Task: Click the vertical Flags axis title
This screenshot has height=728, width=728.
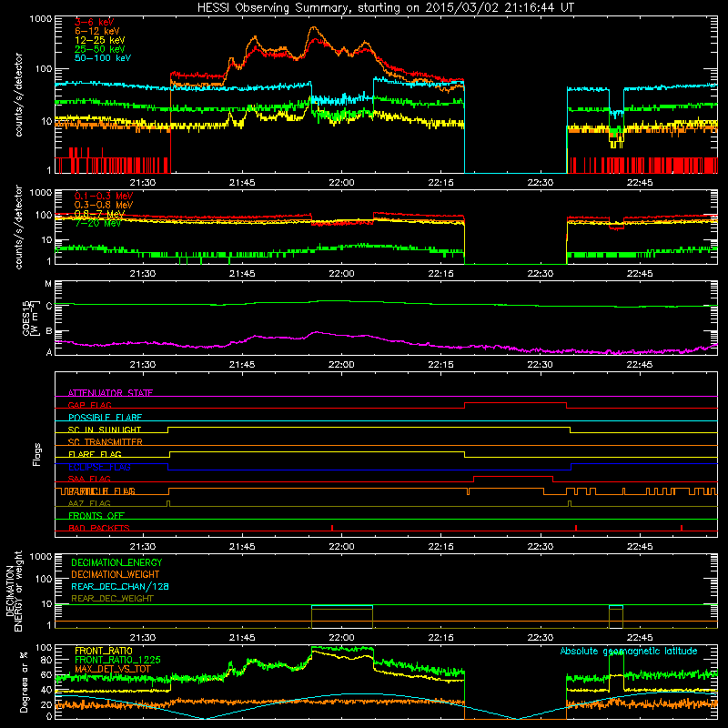Action: [36, 454]
